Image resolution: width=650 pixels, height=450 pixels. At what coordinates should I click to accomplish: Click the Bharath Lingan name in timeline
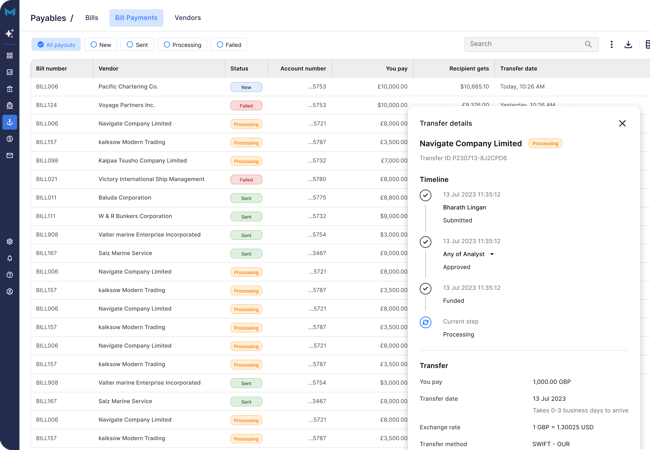click(x=464, y=207)
